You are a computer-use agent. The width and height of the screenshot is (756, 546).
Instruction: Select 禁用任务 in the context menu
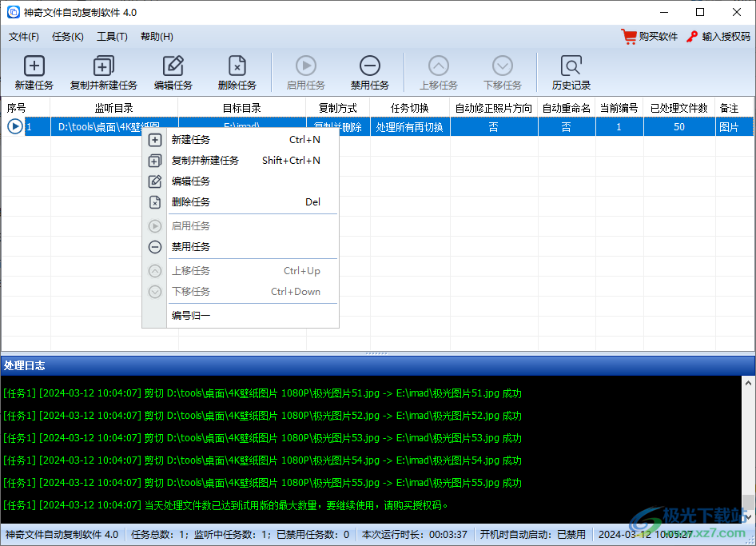coord(191,247)
